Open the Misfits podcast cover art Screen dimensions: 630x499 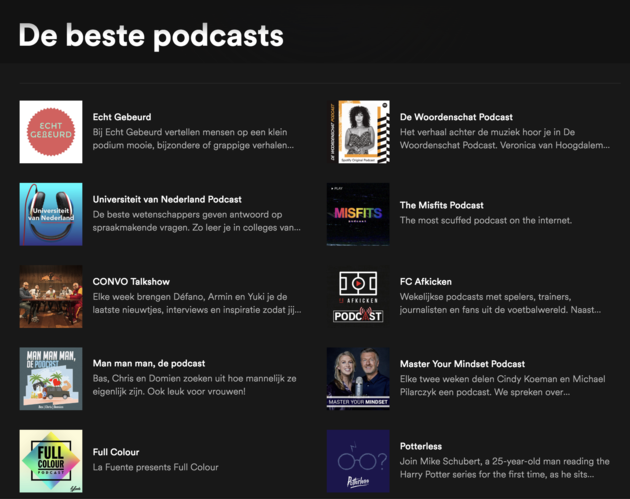click(358, 214)
